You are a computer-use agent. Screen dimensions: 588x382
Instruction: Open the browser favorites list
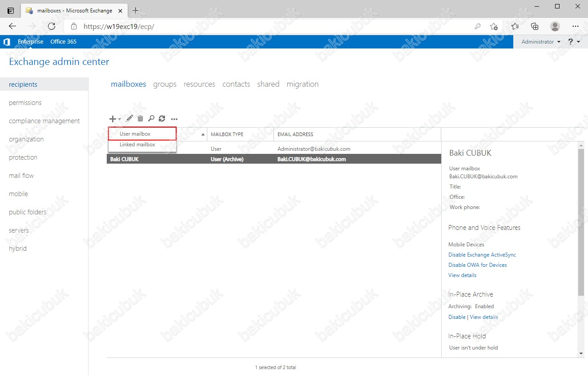pos(515,26)
